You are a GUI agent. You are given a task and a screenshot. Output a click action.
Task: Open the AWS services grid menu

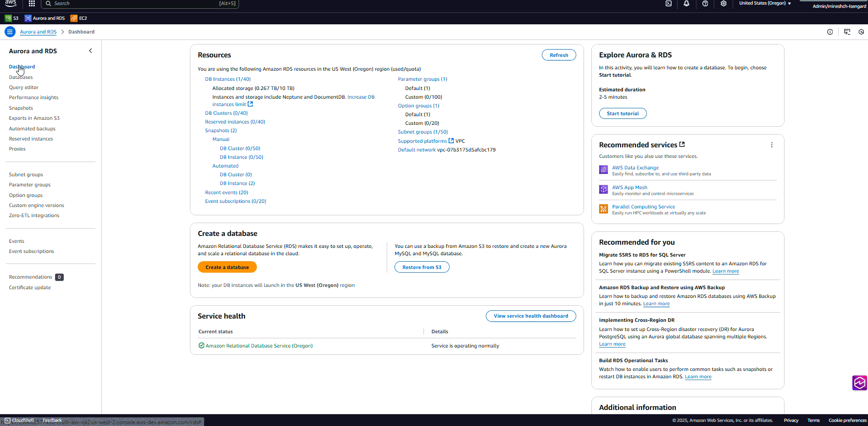[x=32, y=4]
